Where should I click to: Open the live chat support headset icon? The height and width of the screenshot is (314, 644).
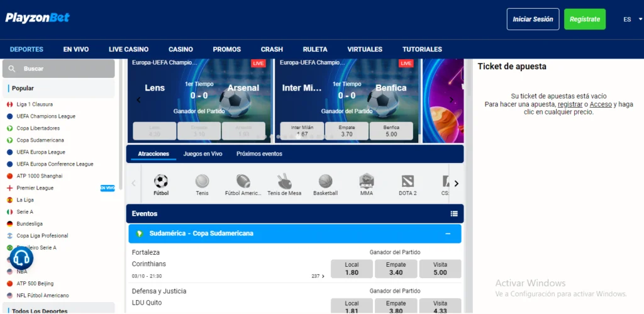pyautogui.click(x=21, y=258)
